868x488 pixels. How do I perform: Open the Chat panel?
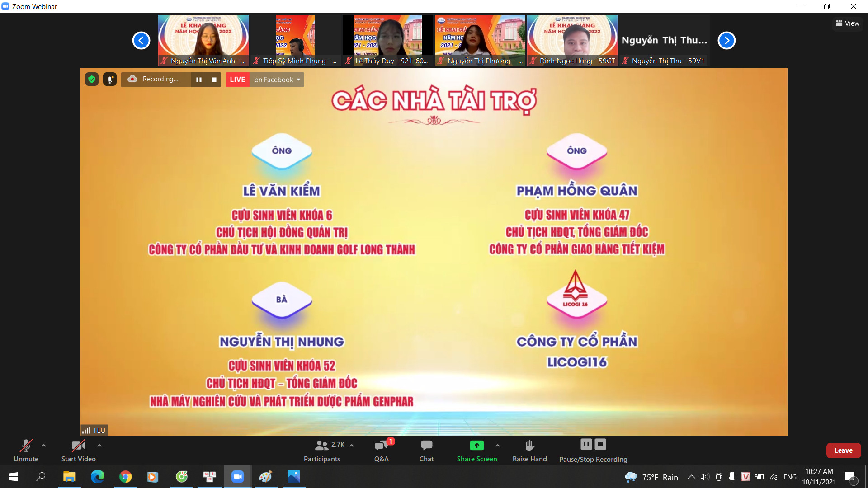click(x=426, y=450)
